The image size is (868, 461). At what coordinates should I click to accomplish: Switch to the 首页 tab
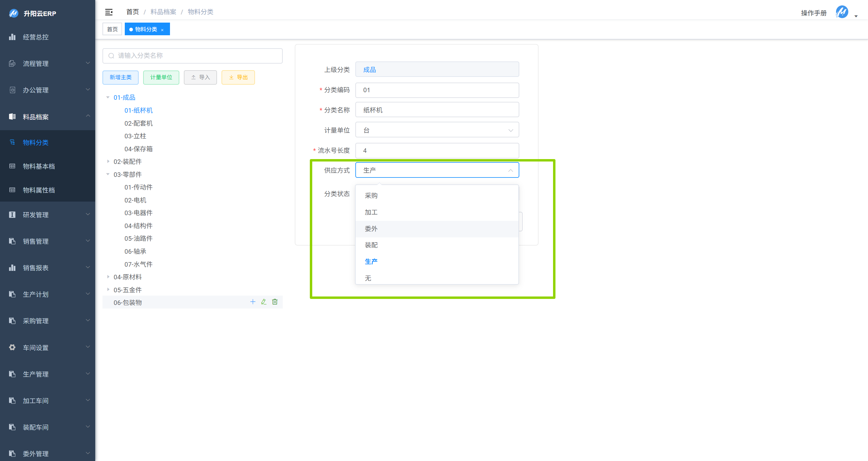112,29
